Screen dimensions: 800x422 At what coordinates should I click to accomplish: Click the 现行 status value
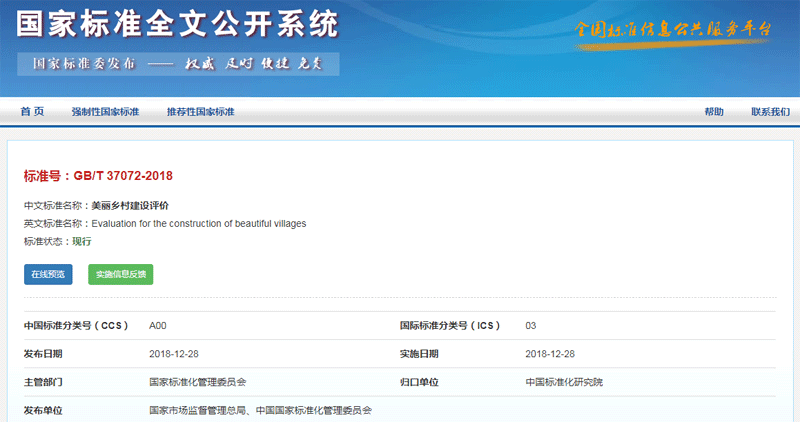(x=81, y=241)
